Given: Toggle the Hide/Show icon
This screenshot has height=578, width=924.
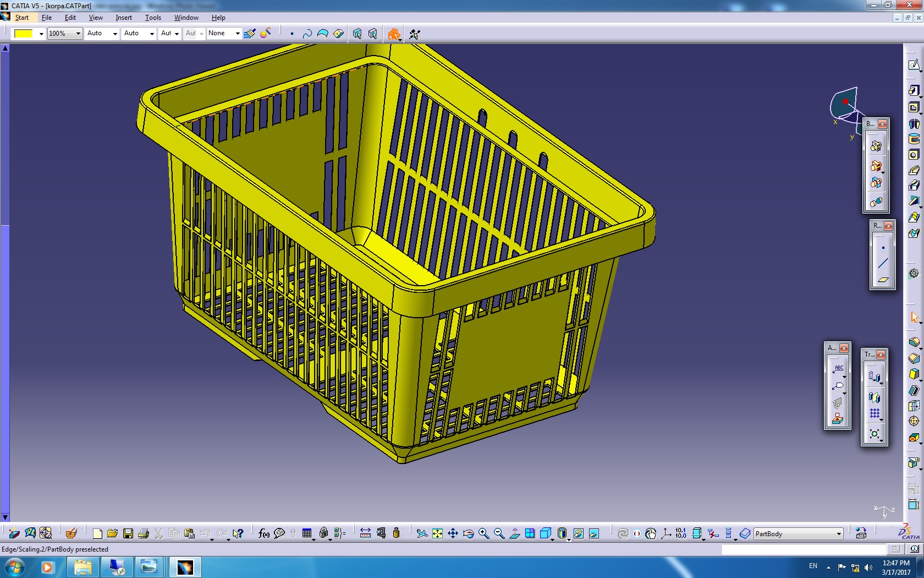Looking at the screenshot, I should [x=578, y=533].
